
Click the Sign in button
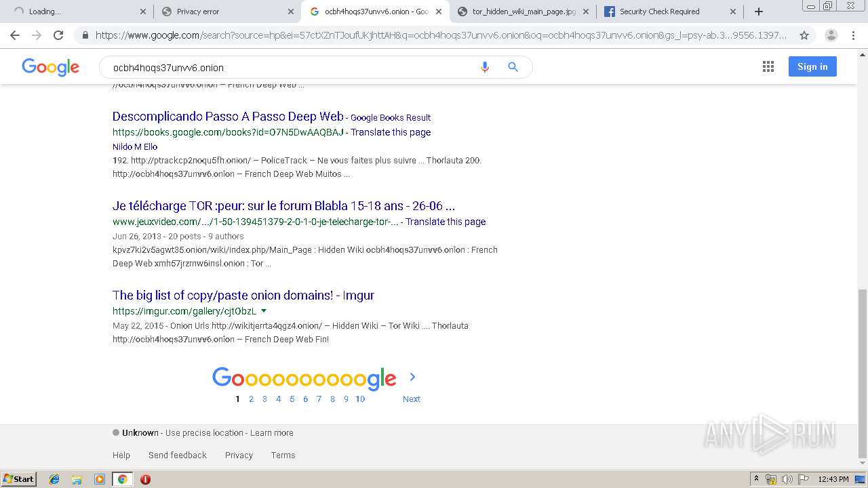[812, 66]
